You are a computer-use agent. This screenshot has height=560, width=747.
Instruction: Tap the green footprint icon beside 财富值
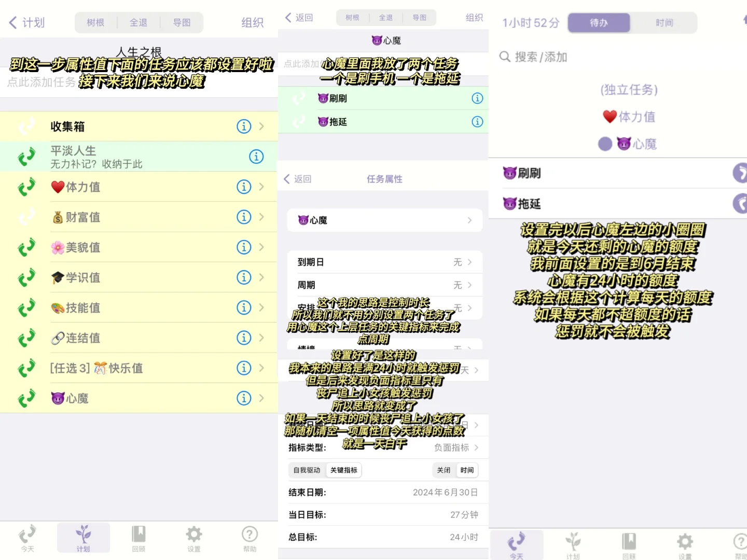click(x=26, y=217)
